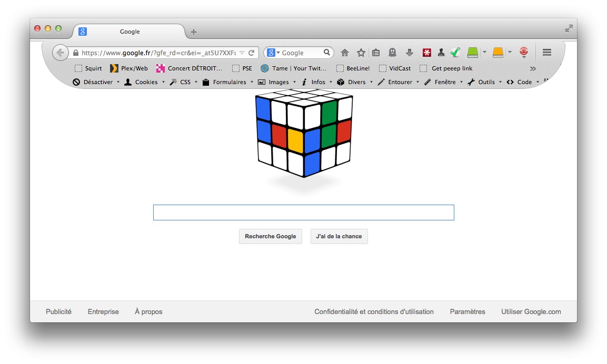
Task: Click the back arrow button
Action: [x=61, y=53]
